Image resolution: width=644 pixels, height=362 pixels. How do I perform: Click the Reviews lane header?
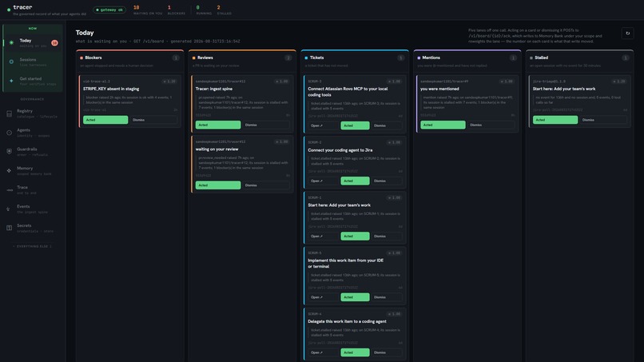tap(242, 61)
